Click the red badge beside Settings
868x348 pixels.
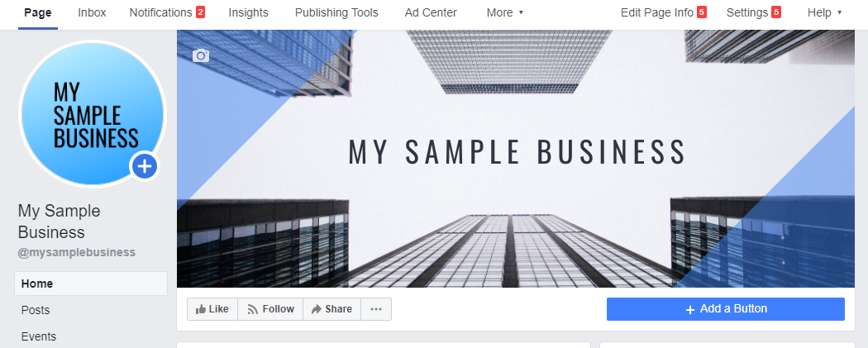click(776, 12)
